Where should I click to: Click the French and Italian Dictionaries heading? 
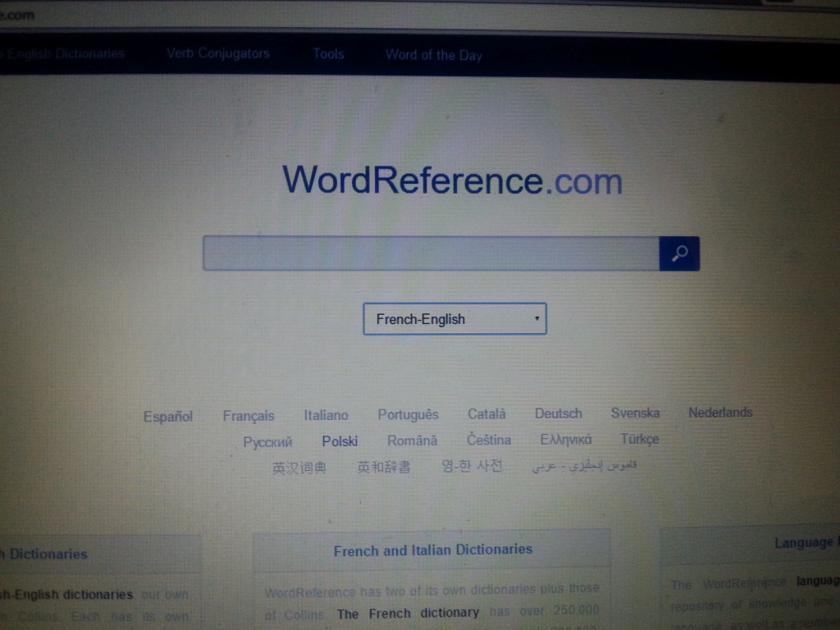[432, 550]
